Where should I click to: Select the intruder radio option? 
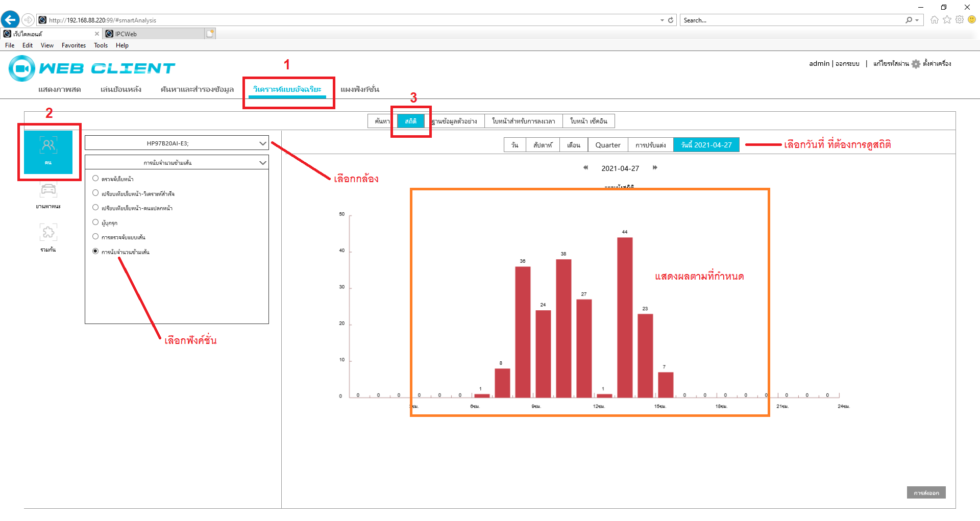[x=95, y=222]
